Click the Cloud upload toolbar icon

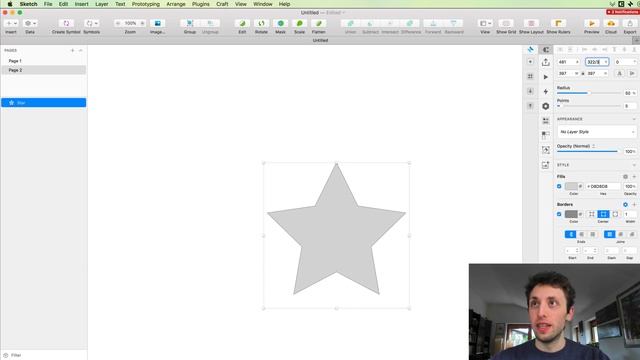point(611,24)
